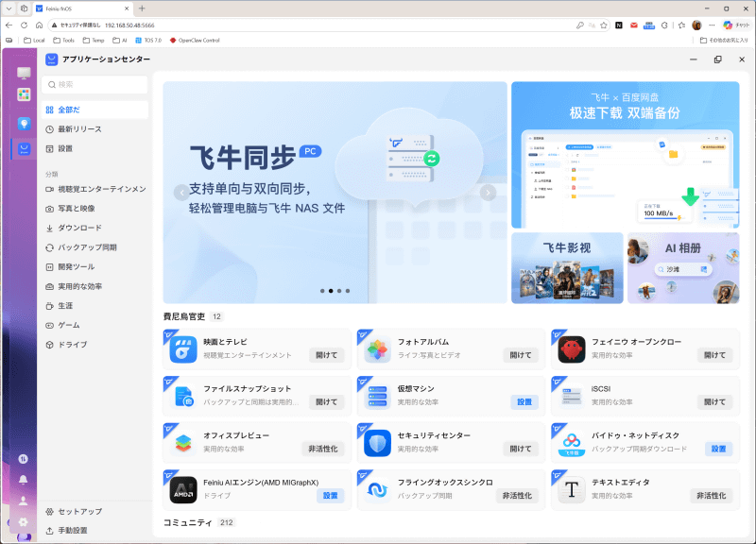Add this page to browser favorites star
Viewport: 756px width, 544px height.
(x=604, y=25)
